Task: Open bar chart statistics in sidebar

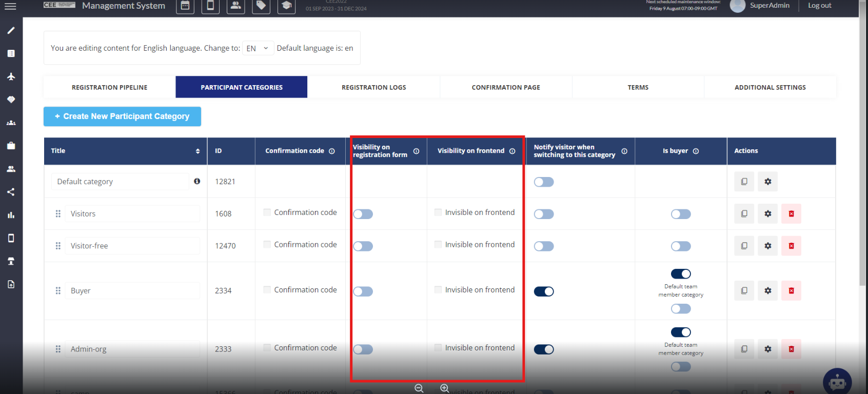Action: (x=11, y=215)
